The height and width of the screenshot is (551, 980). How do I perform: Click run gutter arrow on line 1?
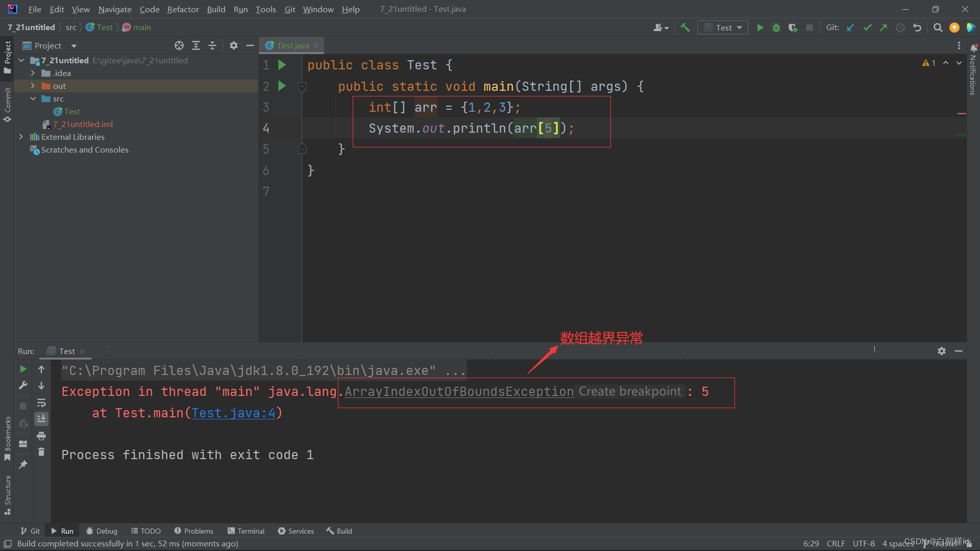pyautogui.click(x=282, y=65)
